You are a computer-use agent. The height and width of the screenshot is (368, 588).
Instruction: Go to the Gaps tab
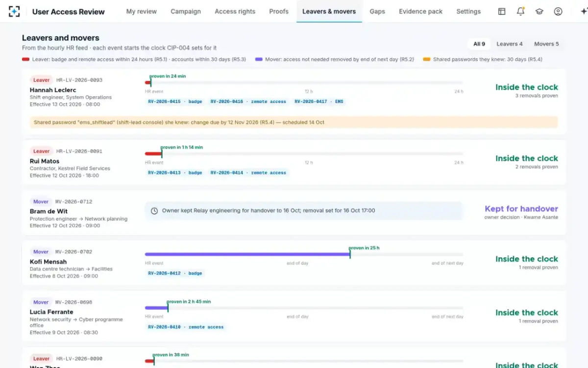377,11
